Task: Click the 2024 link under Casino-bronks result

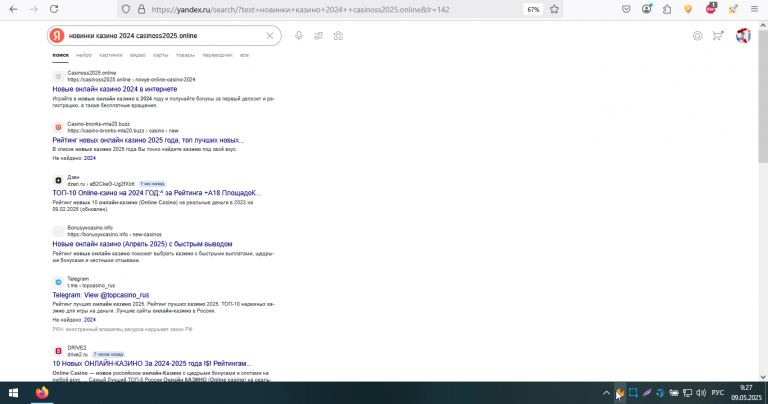Action: tap(90, 158)
